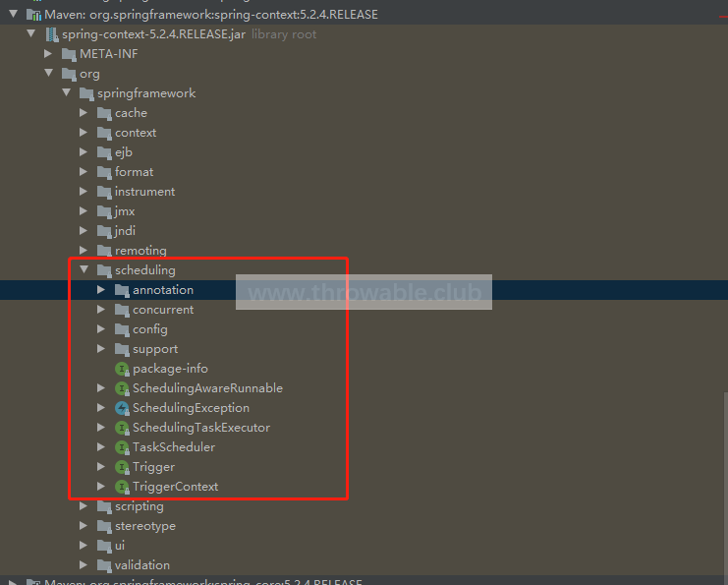Select the SchedulingAwareRunnable class name

(207, 388)
